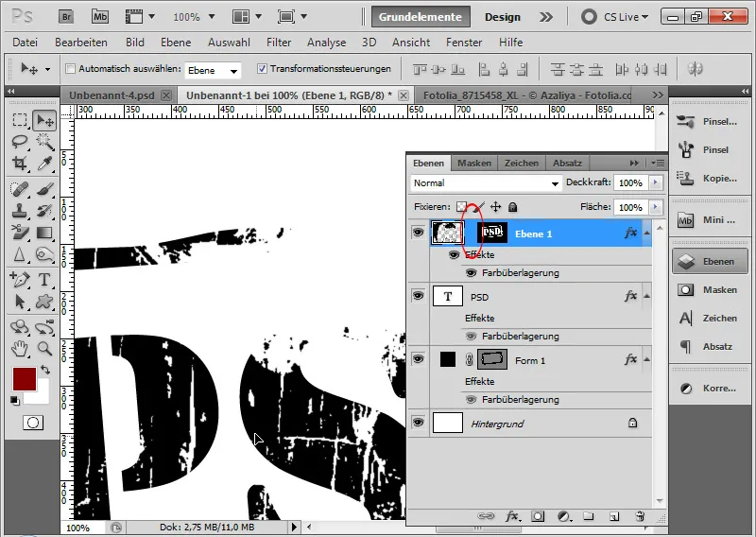Select the Zoom tool
Screen dimensions: 756x537
(44, 348)
